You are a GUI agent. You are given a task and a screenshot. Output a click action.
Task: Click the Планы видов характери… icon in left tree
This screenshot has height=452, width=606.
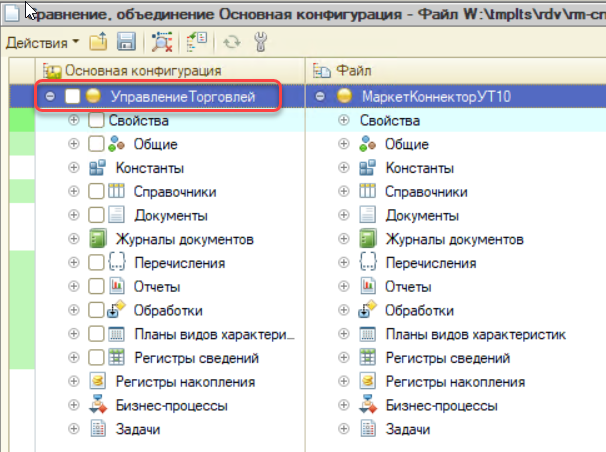(116, 334)
